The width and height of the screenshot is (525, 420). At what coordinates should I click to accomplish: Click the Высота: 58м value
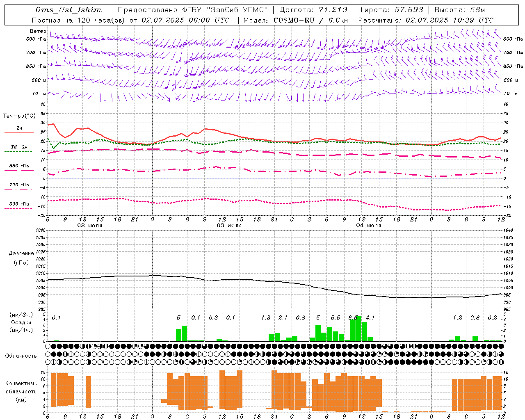point(459,10)
